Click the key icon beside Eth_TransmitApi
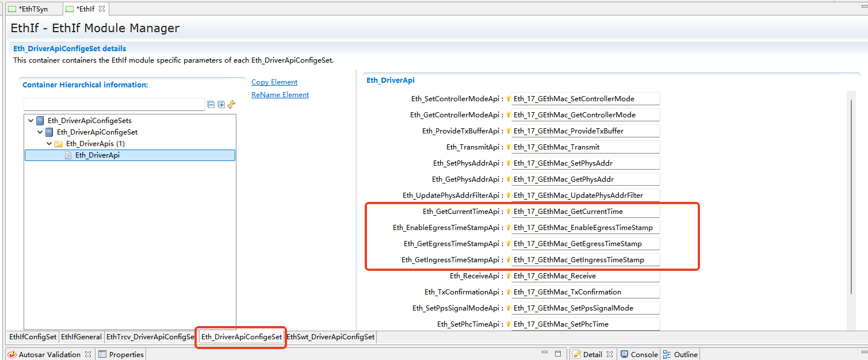 pos(507,146)
